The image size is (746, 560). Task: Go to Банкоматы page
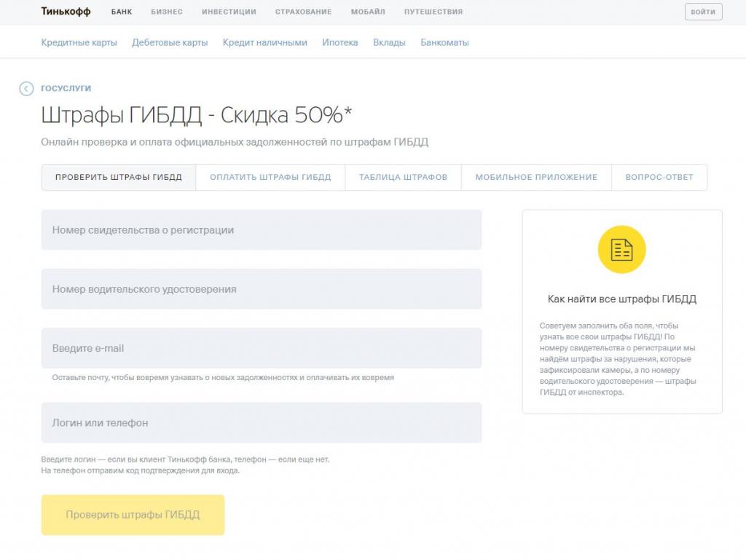[444, 42]
